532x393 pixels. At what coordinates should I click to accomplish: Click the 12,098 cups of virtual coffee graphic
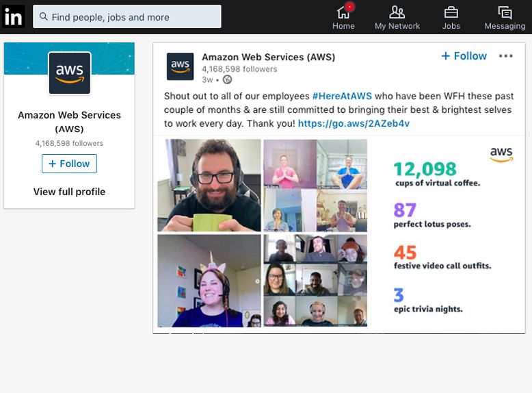[437, 174]
